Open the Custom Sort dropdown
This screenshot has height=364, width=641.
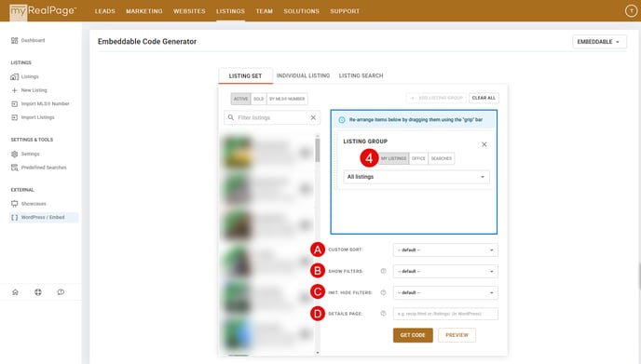click(445, 250)
